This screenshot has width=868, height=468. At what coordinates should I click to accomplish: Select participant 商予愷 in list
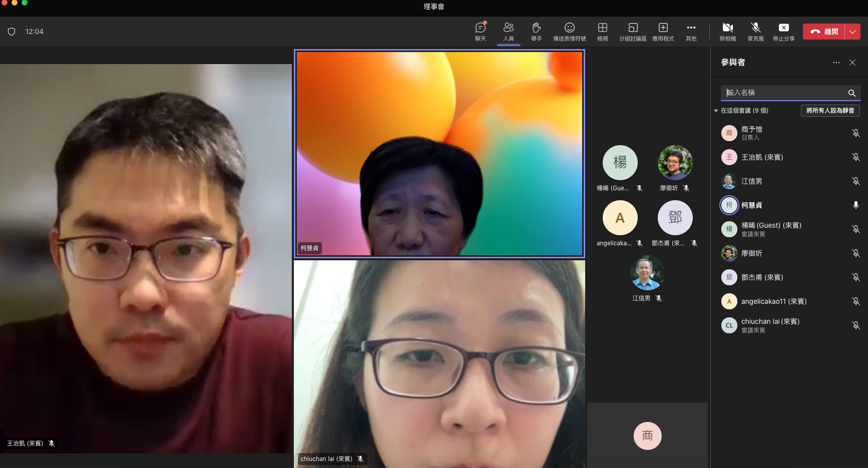790,133
